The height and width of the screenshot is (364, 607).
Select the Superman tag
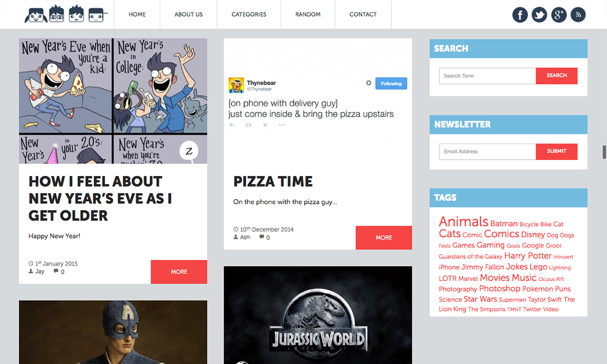[512, 300]
